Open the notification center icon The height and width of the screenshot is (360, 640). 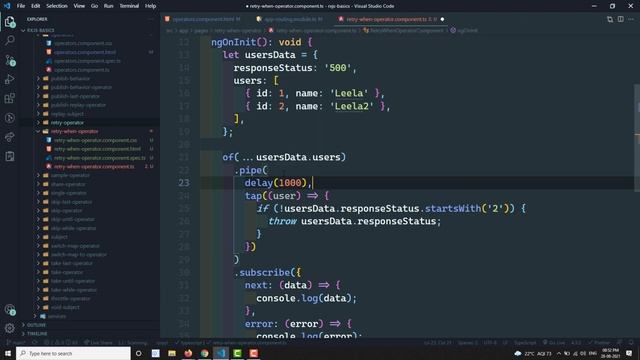coord(629,353)
